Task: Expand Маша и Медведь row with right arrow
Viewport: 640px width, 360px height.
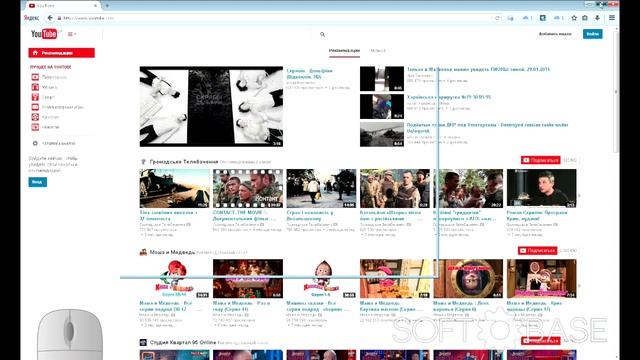Action: (x=579, y=286)
